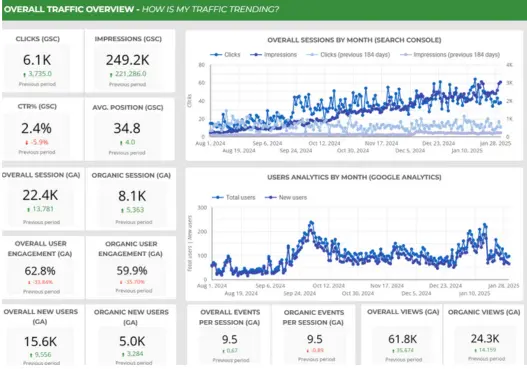This screenshot has width=527, height=369.
Task: Click the 4K label on the sessions chart axis
Action: click(x=509, y=65)
